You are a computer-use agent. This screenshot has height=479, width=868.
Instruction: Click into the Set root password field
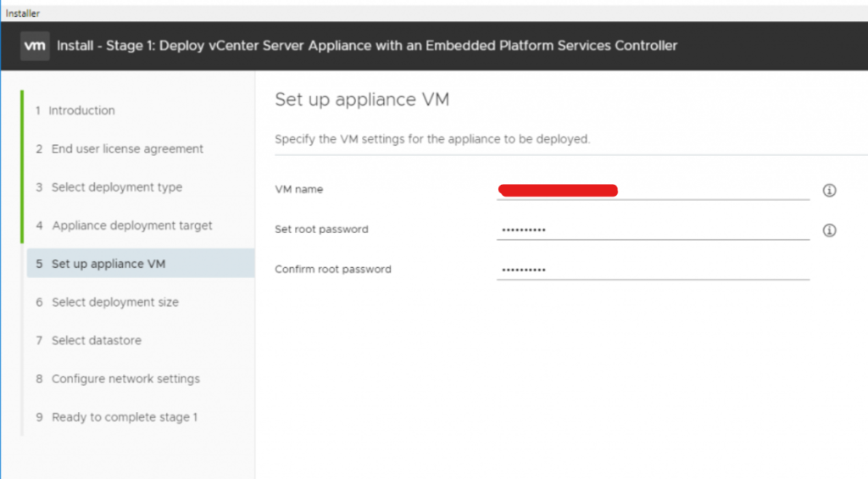pyautogui.click(x=654, y=230)
